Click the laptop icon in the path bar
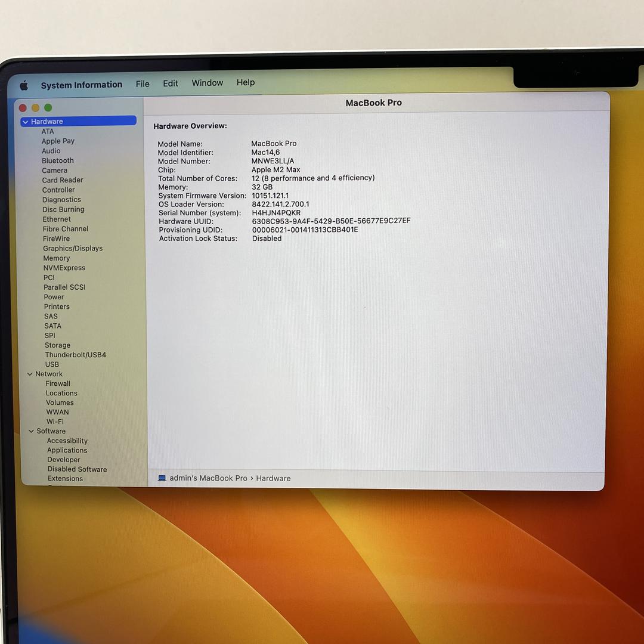This screenshot has height=644, width=644. (x=162, y=478)
